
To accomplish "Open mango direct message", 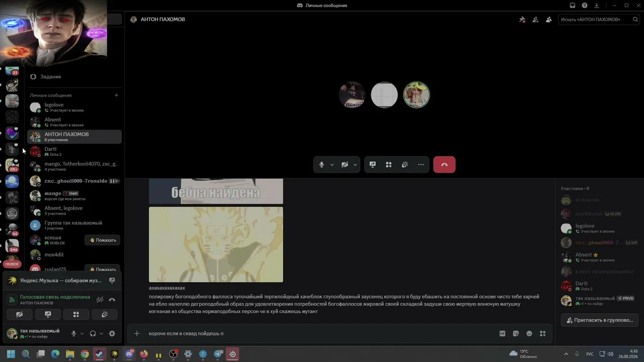I will point(74,195).
